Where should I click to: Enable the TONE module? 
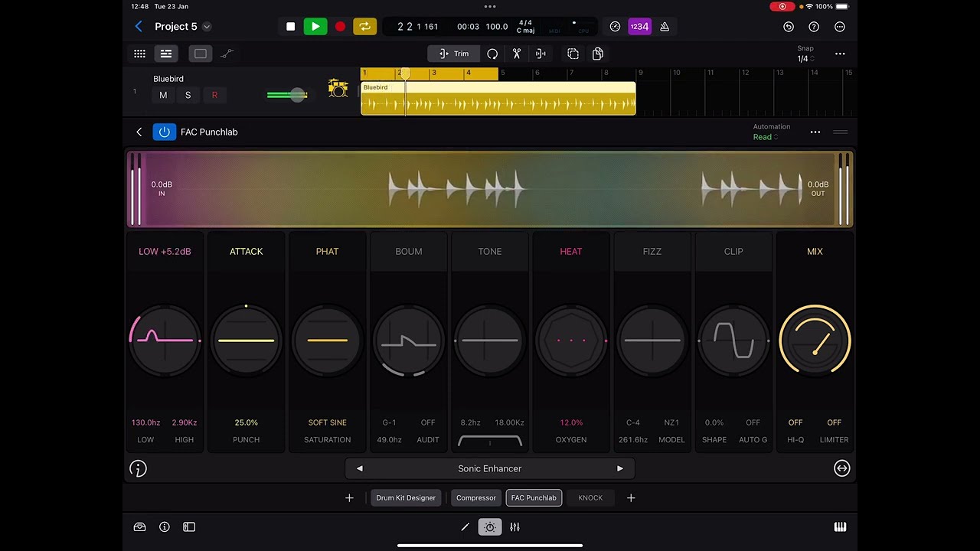pos(490,251)
